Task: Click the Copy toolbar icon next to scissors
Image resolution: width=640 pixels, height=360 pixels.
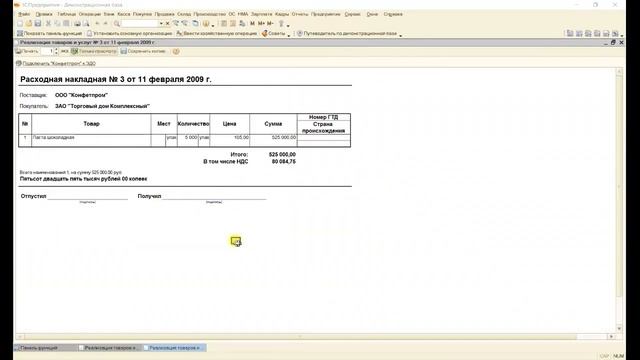Action: click(x=57, y=24)
